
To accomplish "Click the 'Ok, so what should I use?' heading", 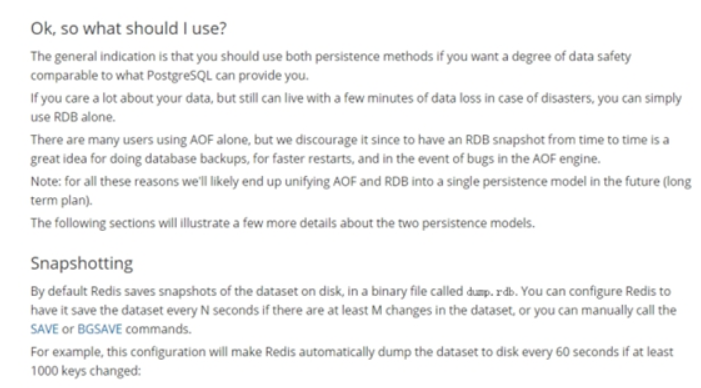I will [x=129, y=29].
